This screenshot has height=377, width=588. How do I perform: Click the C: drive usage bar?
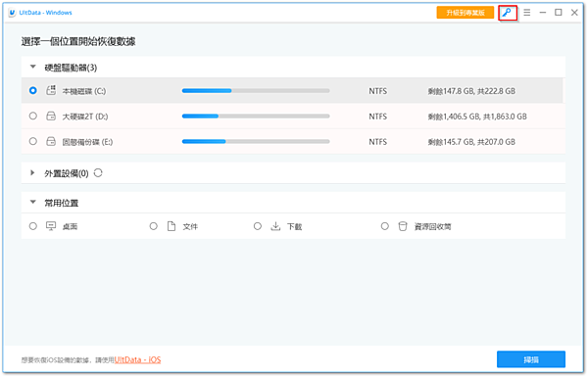(x=256, y=91)
